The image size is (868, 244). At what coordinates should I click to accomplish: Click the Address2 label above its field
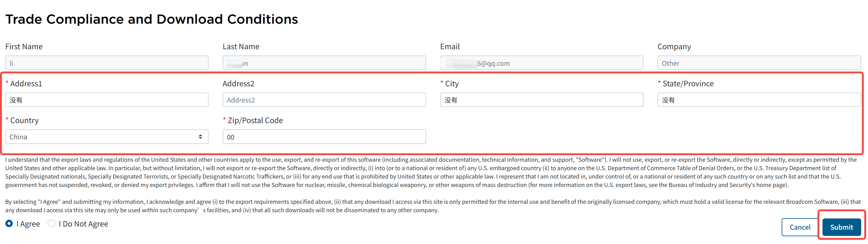[x=238, y=84]
